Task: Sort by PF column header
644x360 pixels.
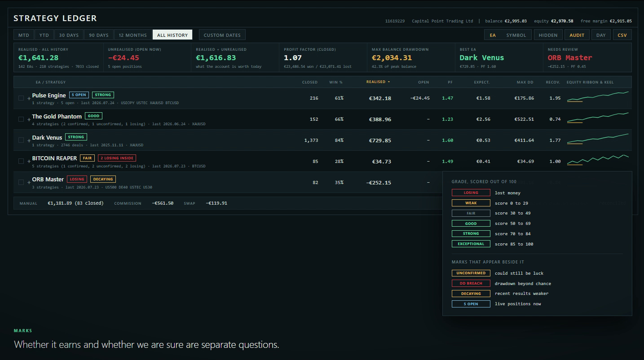Action: tap(450, 82)
